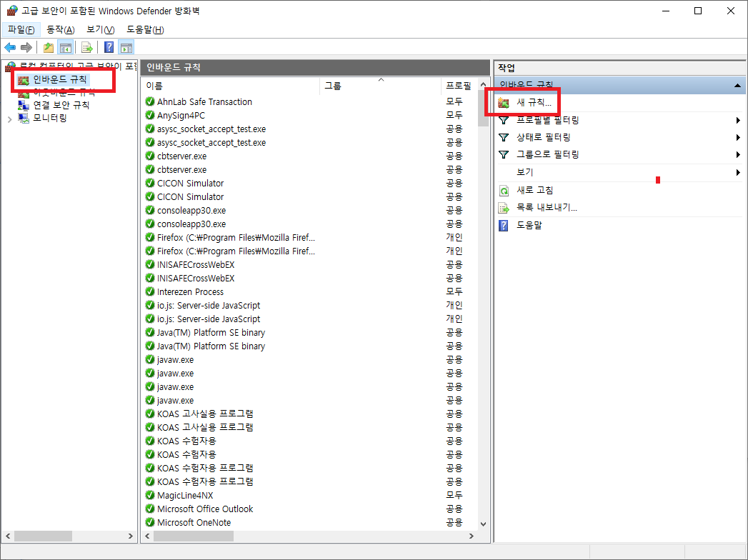The image size is (748, 560).
Task: Open the 도움말(H) menu
Action: tap(145, 29)
